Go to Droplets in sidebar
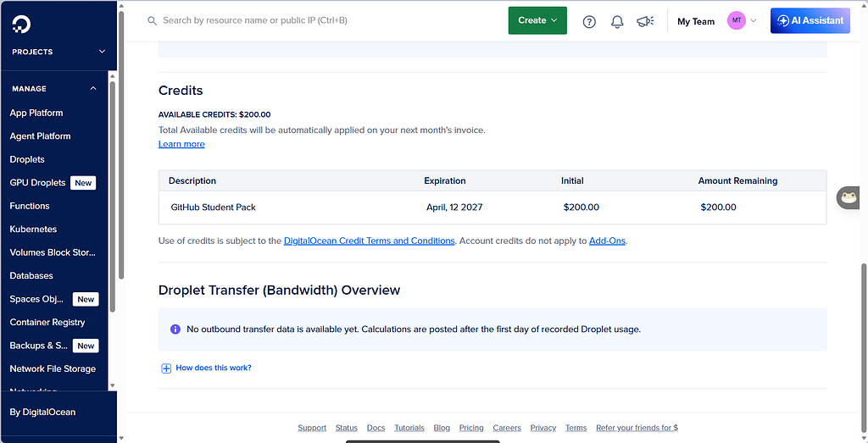Viewport: 868px width, 443px height. tap(27, 159)
